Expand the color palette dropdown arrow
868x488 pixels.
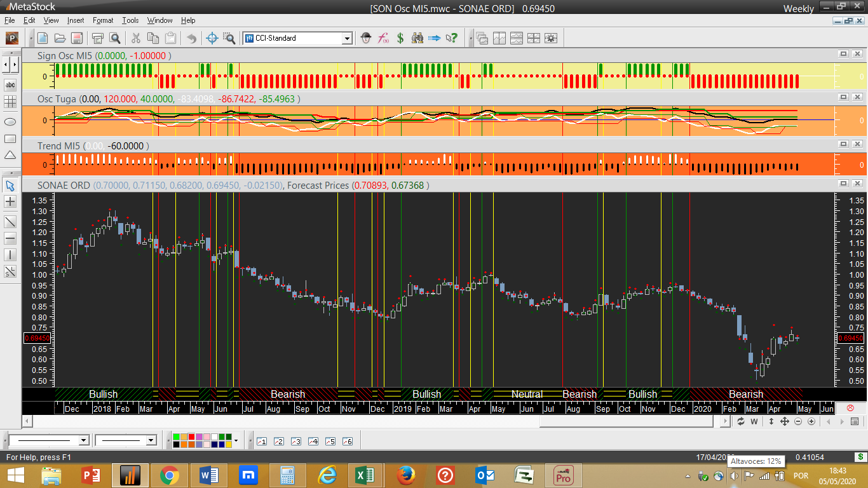(x=236, y=440)
